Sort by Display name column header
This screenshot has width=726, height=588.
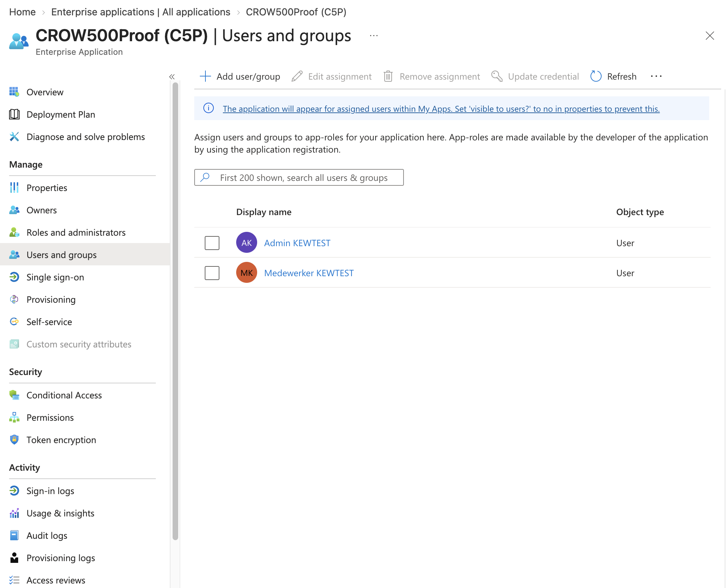coord(264,212)
